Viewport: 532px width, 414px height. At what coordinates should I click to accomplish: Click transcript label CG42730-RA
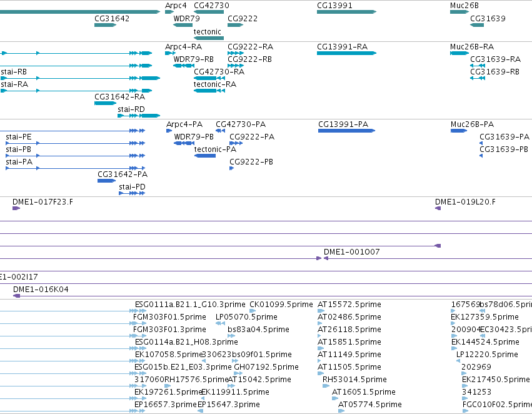(x=219, y=72)
